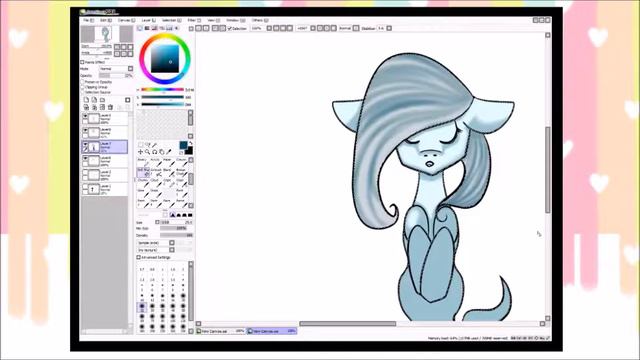Choose the sharpest brush edge shape

click(x=190, y=215)
